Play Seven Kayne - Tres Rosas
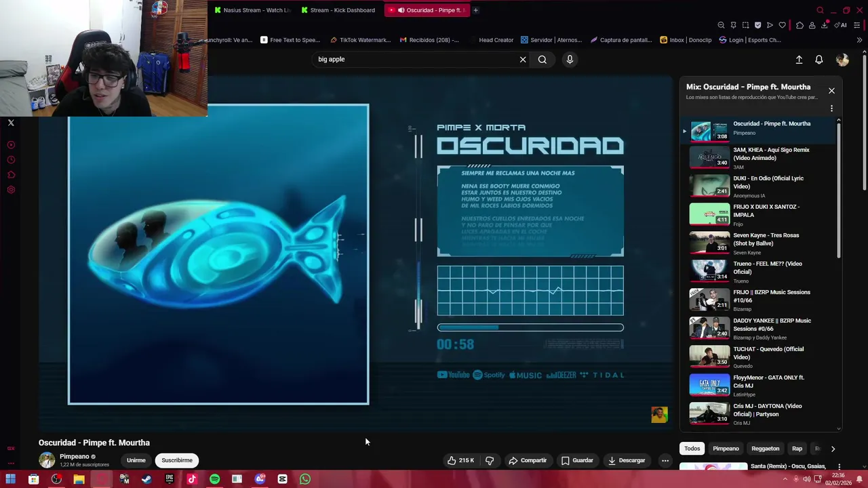Viewport: 868px width, 488px height. 758,243
